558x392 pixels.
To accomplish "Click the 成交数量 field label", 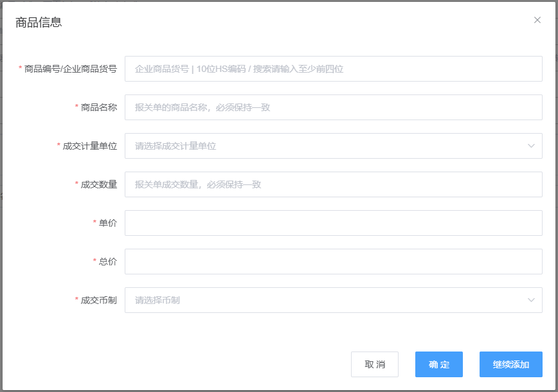I will pyautogui.click(x=101, y=184).
